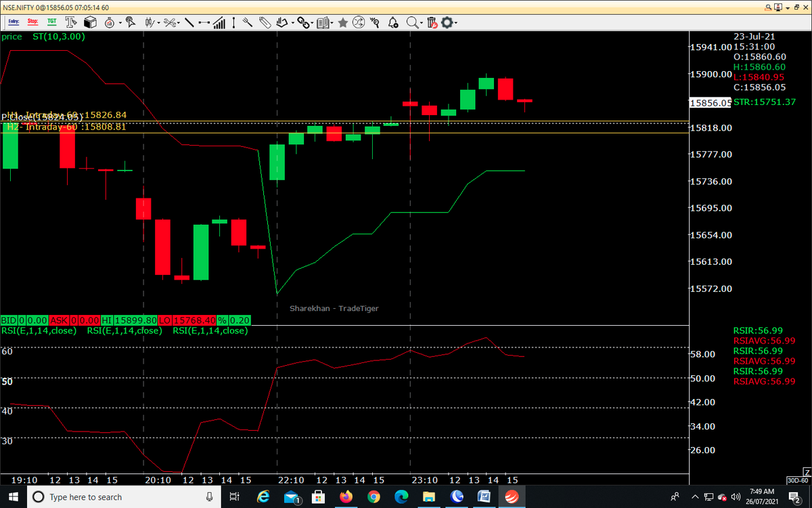The image size is (812, 508).
Task: Click the Windows Start button
Action: click(x=14, y=496)
